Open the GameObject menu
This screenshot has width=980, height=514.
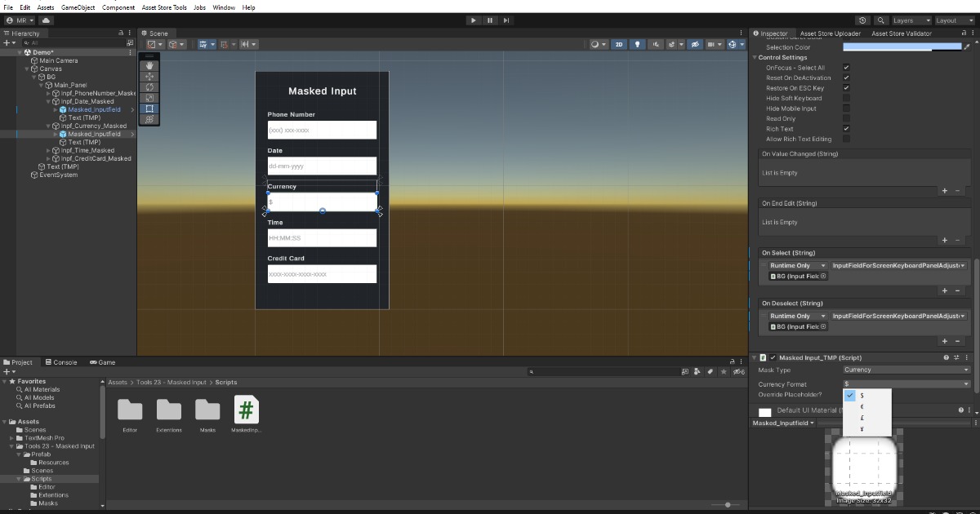(x=78, y=7)
